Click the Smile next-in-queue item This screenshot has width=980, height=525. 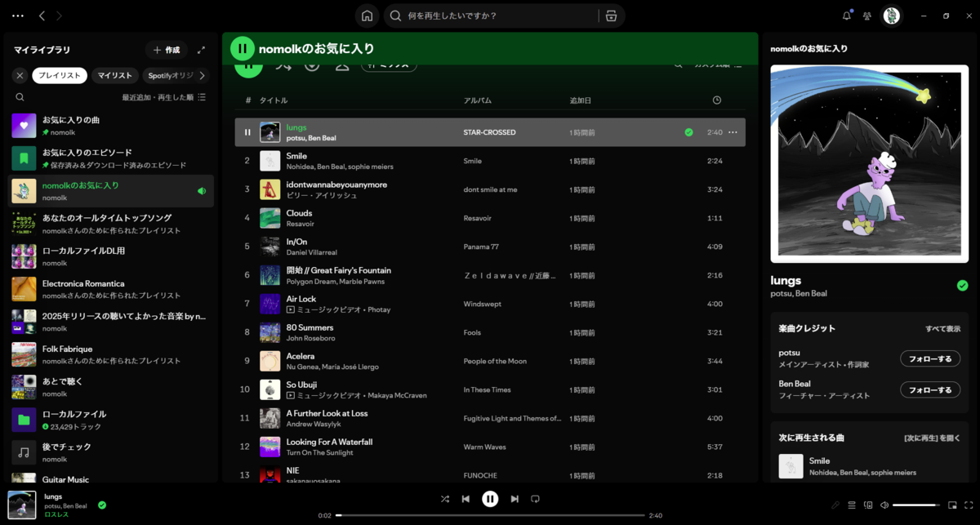[870, 466]
